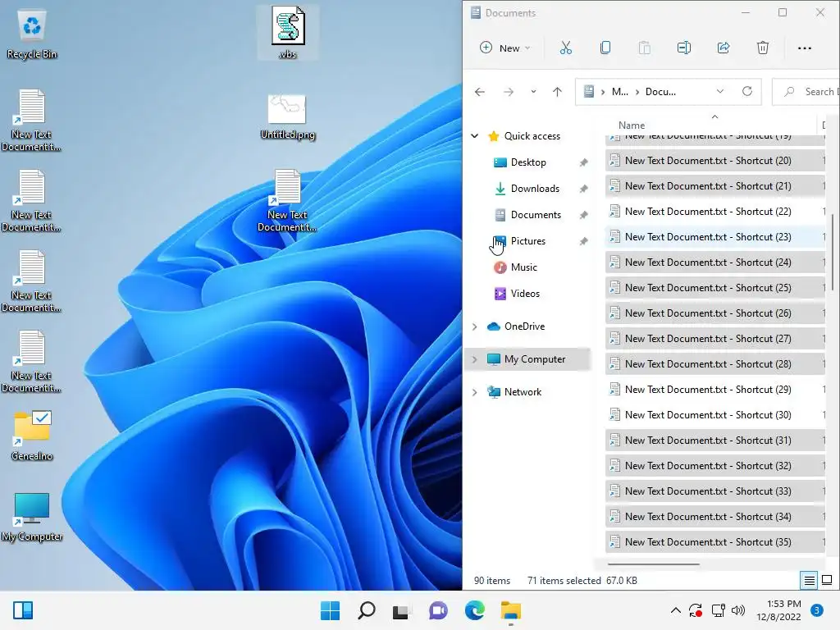Image resolution: width=840 pixels, height=630 pixels.
Task: Go forward with the right arrow button
Action: coord(509,92)
